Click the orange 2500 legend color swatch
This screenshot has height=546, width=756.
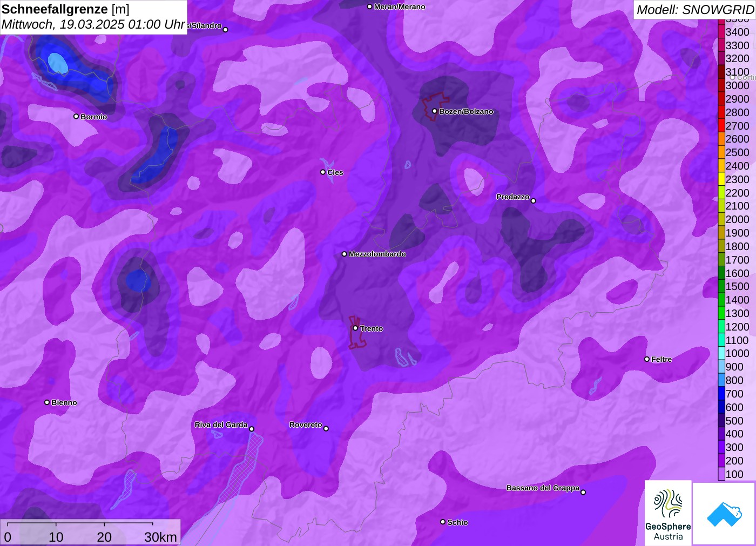(721, 152)
